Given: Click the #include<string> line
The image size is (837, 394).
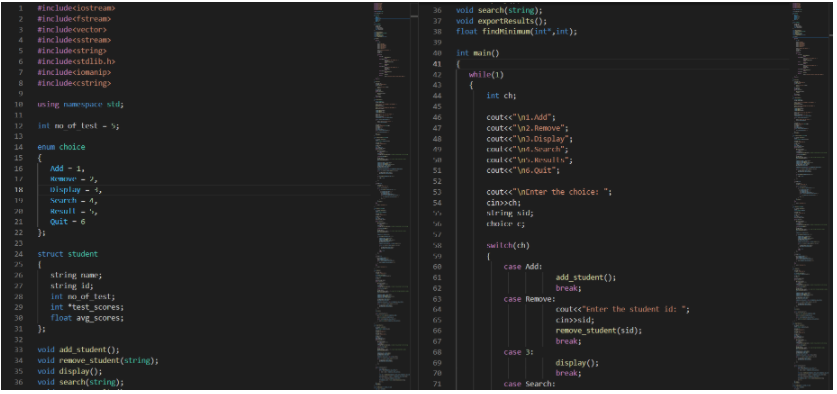Looking at the screenshot, I should pos(72,51).
